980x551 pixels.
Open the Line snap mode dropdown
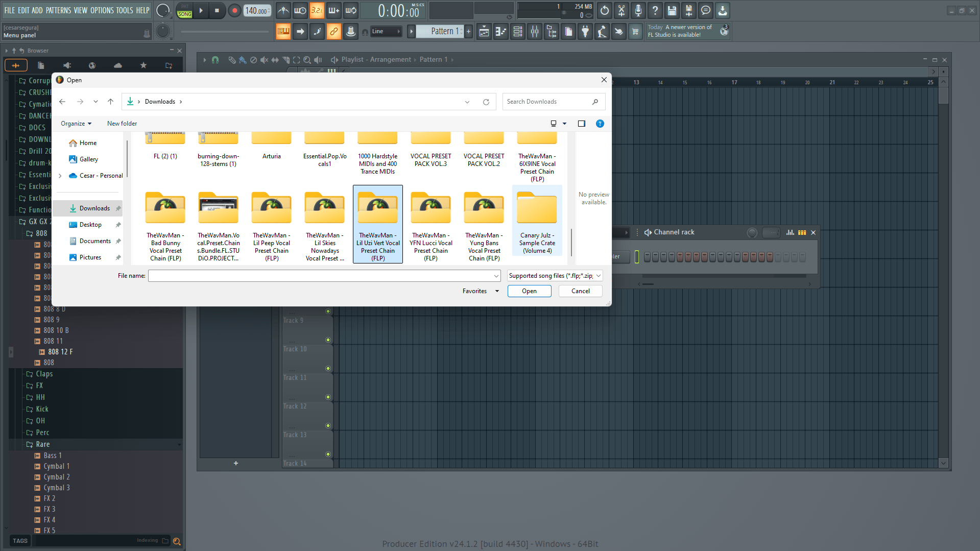click(386, 32)
